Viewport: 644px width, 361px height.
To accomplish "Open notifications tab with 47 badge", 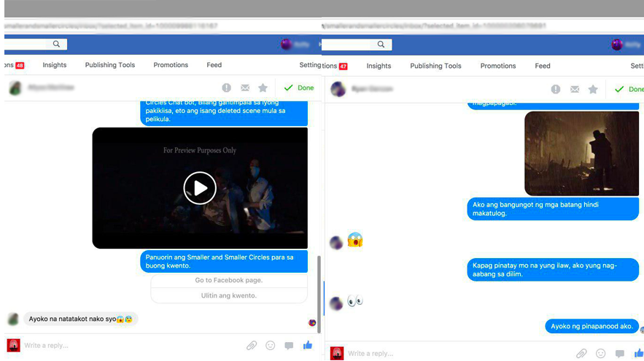I will coord(335,66).
